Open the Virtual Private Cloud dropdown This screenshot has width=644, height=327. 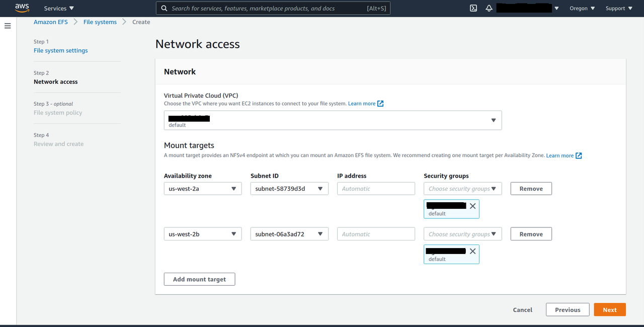point(333,120)
